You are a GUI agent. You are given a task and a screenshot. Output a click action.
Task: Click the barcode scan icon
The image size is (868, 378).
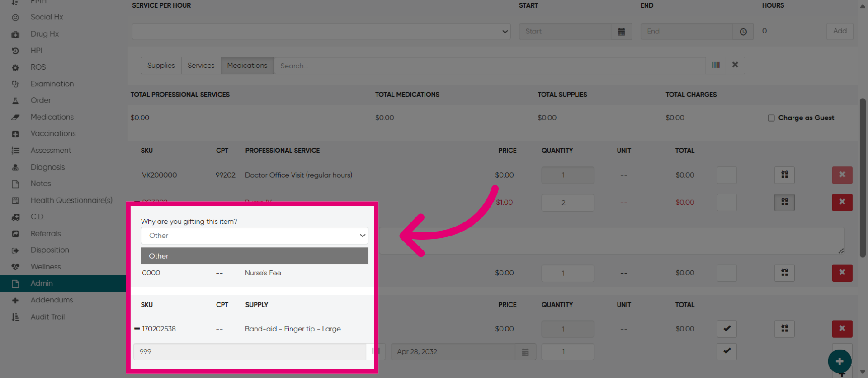(716, 65)
